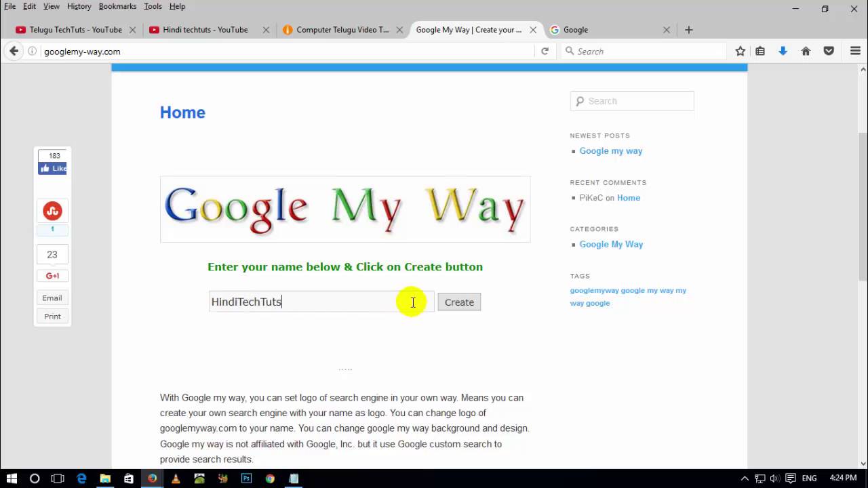Open the Bookmarks menu
The image size is (868, 488).
117,6
